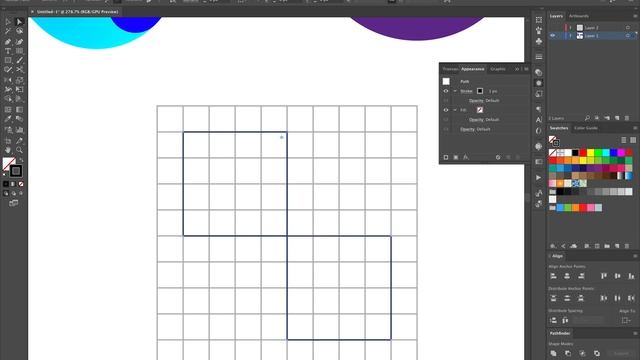640x360 pixels.
Task: Open Align To dropdown
Action: click(626, 320)
